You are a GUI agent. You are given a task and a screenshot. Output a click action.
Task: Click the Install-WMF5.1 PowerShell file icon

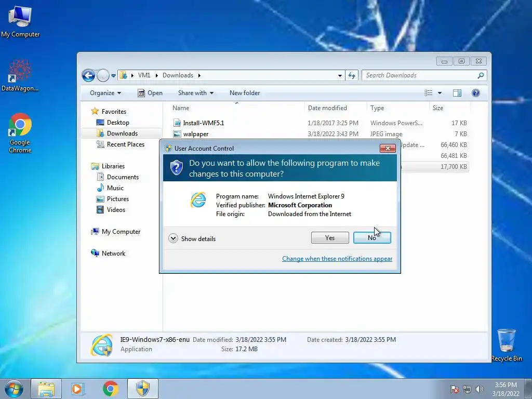(x=177, y=123)
